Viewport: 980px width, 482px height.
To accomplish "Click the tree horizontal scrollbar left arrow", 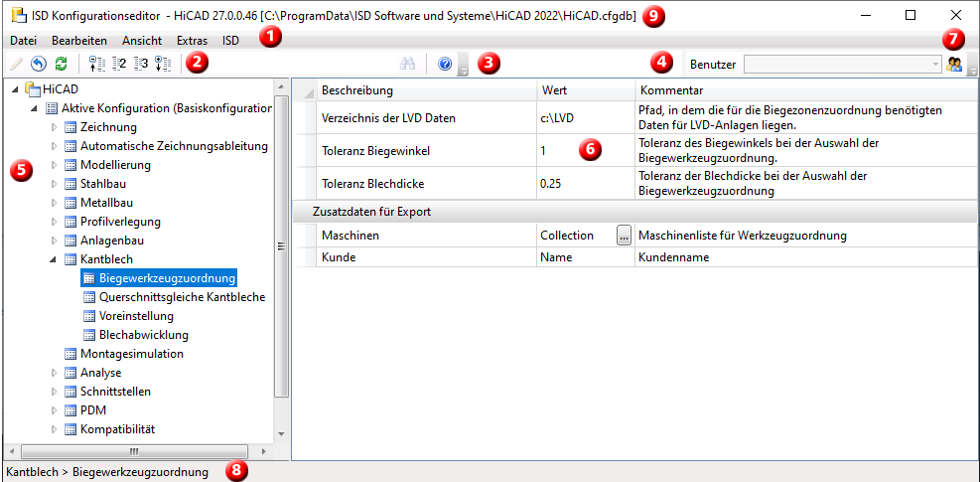I will pos(13,451).
